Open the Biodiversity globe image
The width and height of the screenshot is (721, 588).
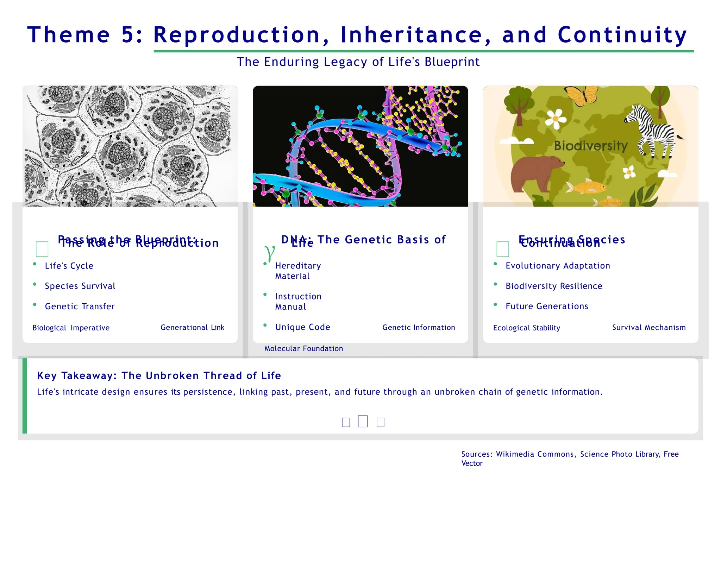pos(590,146)
